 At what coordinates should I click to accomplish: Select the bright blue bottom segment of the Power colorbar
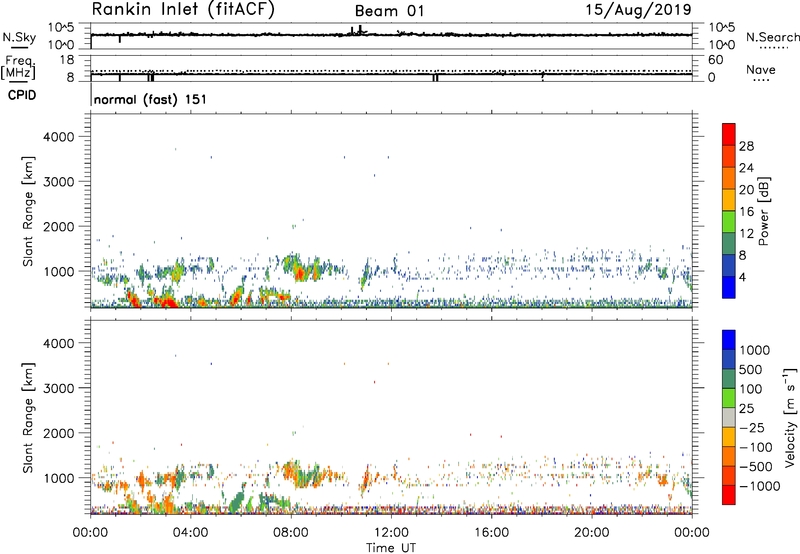point(729,287)
